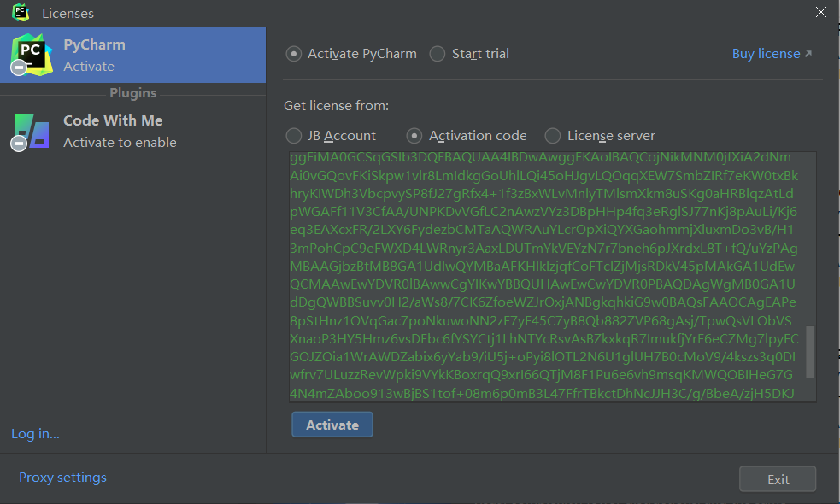
Task: Click the arrow icon beside Buy license
Action: (808, 54)
